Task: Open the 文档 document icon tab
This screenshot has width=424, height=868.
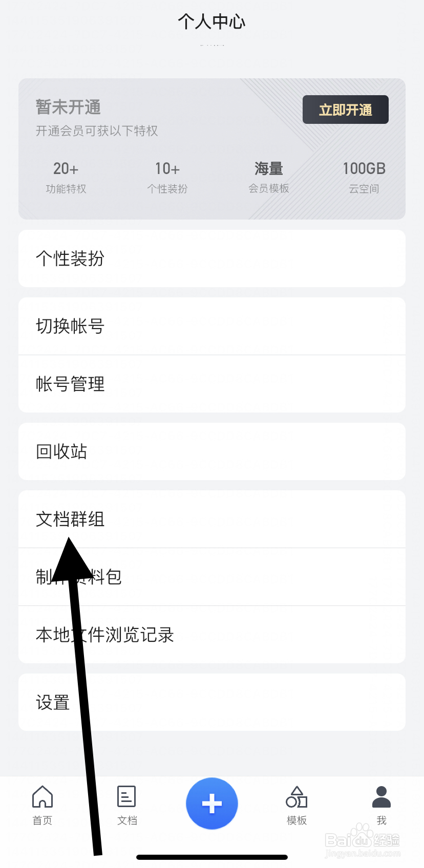Action: 126,796
